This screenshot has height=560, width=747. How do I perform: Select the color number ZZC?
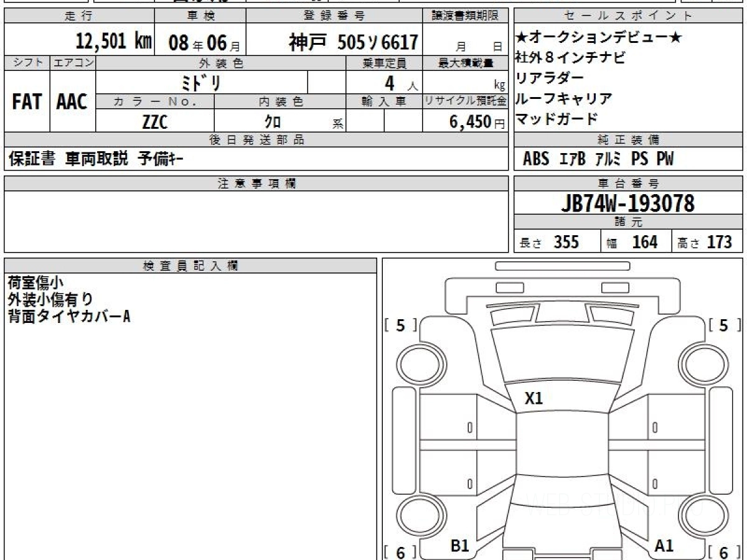tap(154, 122)
